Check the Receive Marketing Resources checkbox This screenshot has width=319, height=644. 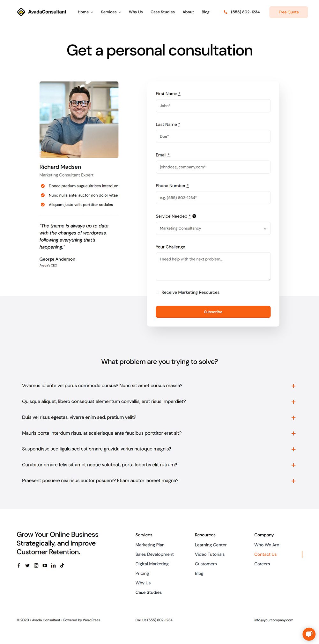158,292
